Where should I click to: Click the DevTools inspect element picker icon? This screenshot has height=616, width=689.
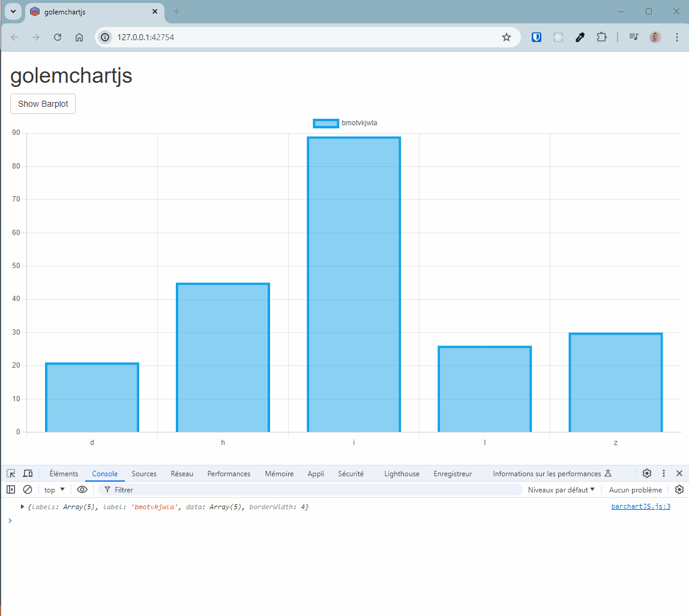(x=11, y=473)
